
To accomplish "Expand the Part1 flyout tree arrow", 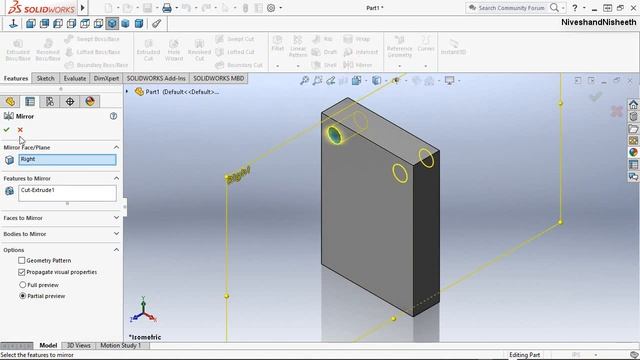I will pyautogui.click(x=127, y=92).
